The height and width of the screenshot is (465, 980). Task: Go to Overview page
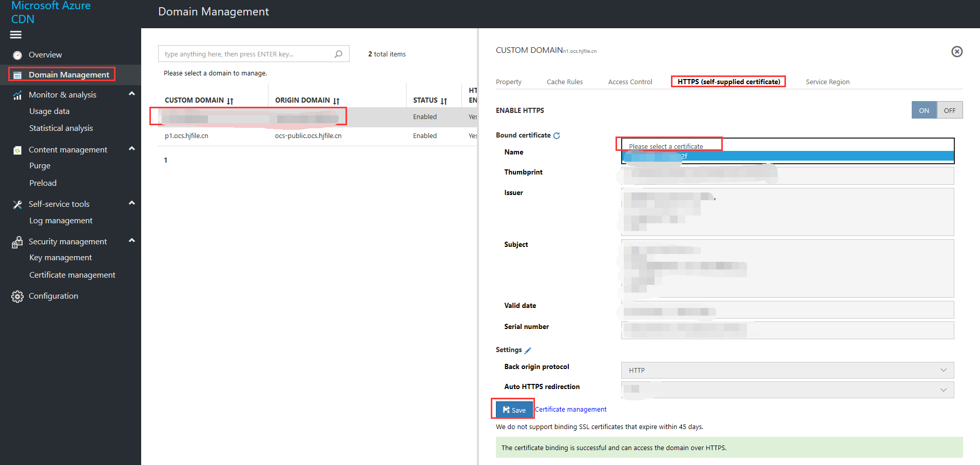click(x=45, y=55)
